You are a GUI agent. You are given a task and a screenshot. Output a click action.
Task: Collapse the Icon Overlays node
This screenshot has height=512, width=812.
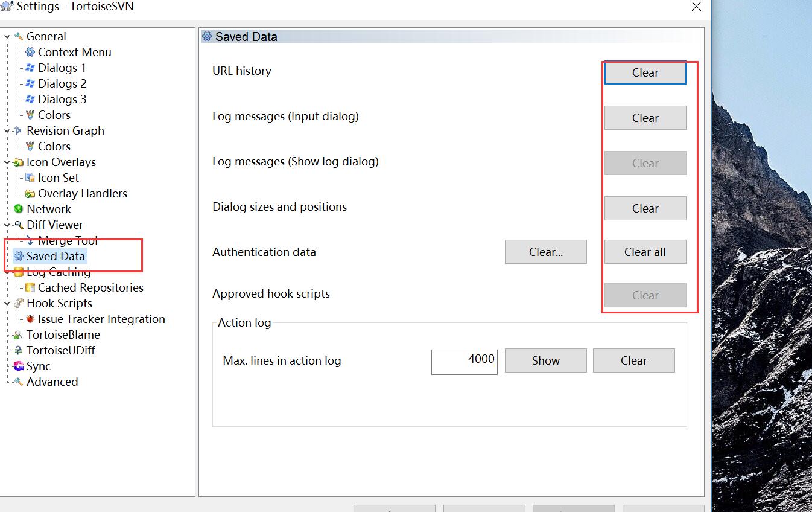click(7, 162)
